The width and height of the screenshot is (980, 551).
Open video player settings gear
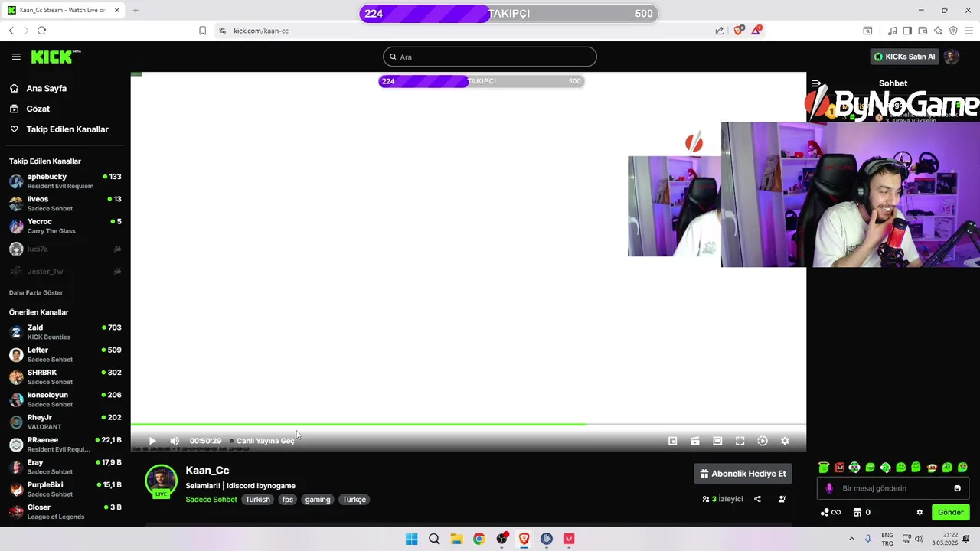tap(785, 441)
